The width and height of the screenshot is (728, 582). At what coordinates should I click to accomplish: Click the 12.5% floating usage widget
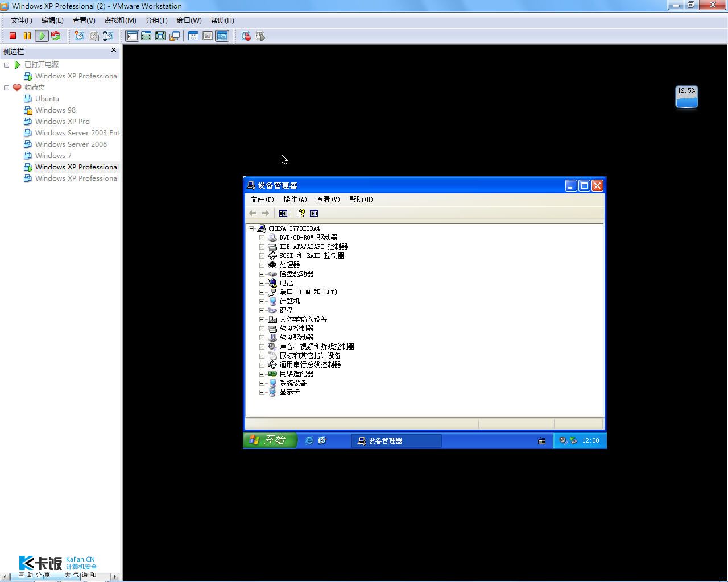point(686,97)
